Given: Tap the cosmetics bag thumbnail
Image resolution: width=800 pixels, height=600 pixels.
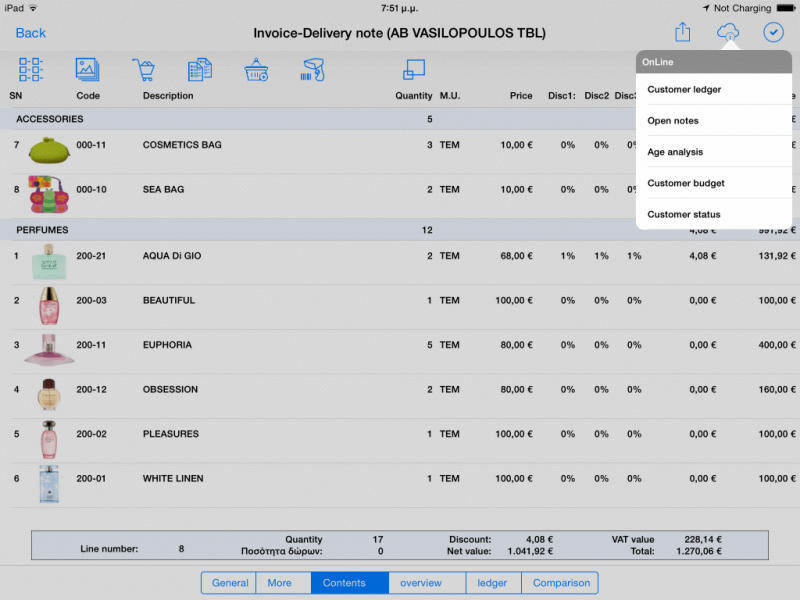Looking at the screenshot, I should (49, 150).
